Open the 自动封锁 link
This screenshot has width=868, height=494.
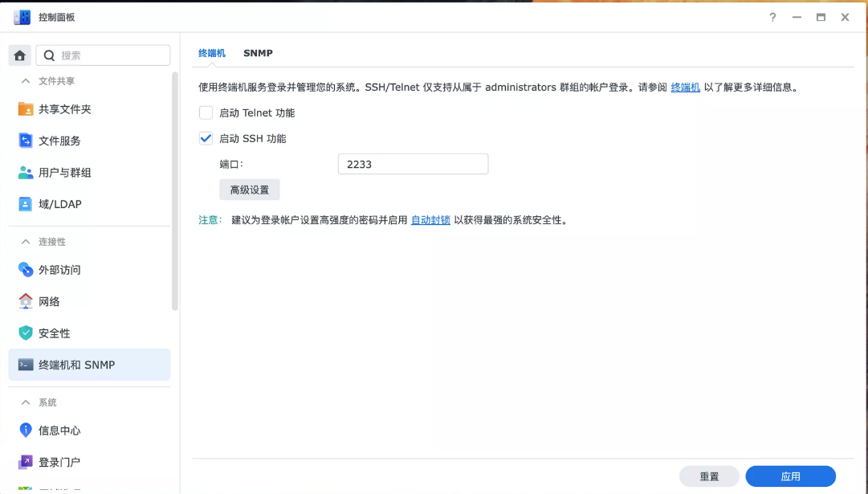point(430,218)
